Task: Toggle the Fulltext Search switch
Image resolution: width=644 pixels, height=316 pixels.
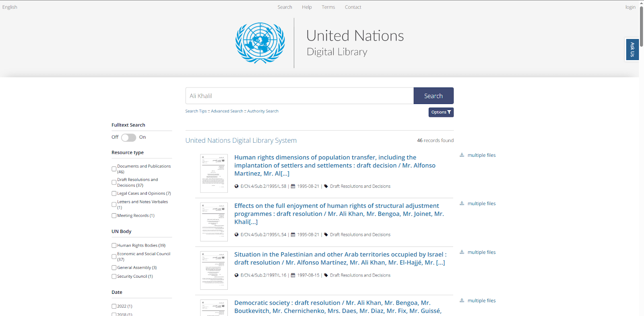Action: coord(129,137)
